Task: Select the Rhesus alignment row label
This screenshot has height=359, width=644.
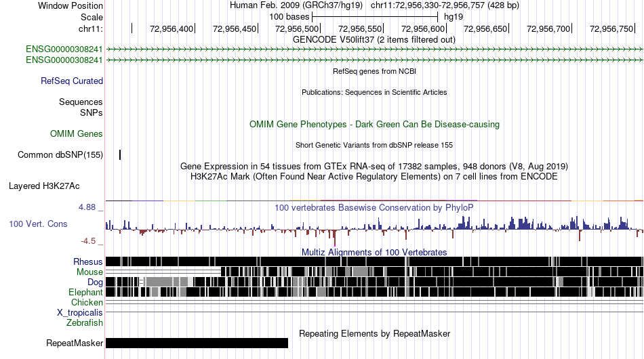Action: 88,261
